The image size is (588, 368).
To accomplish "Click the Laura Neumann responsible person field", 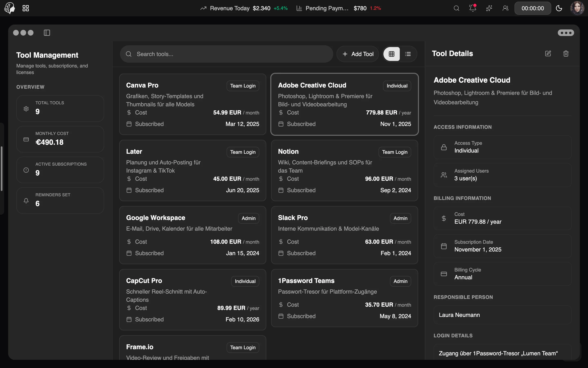I will click(x=502, y=315).
